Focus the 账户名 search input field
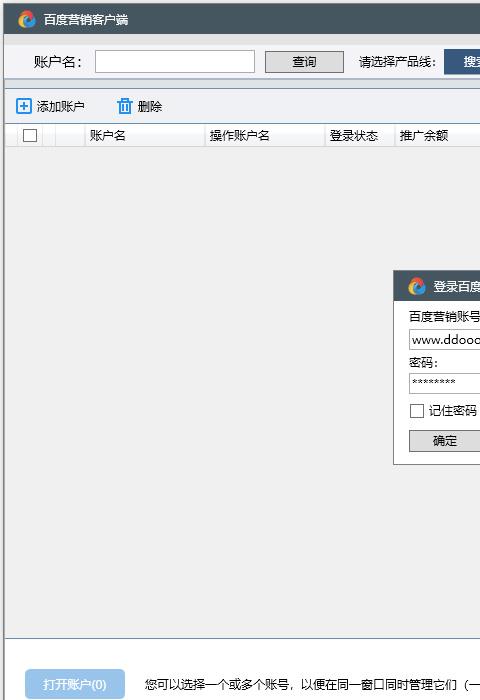480x700 pixels. pyautogui.click(x=175, y=62)
